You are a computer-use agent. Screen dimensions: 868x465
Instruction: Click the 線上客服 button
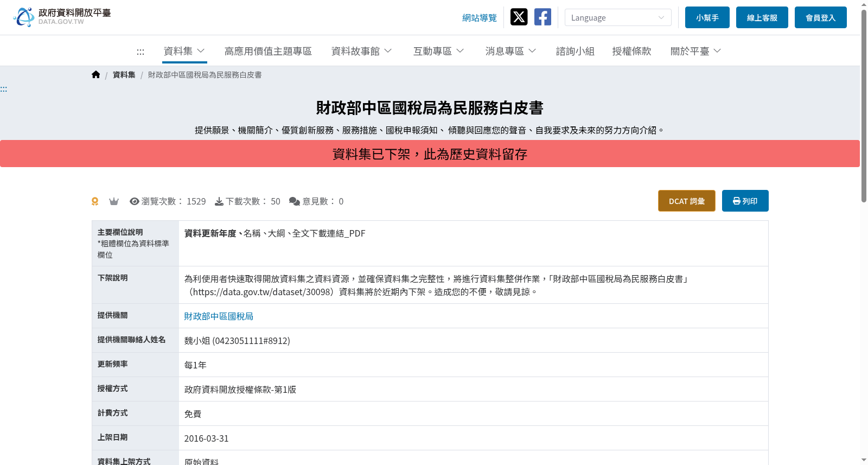(x=762, y=17)
